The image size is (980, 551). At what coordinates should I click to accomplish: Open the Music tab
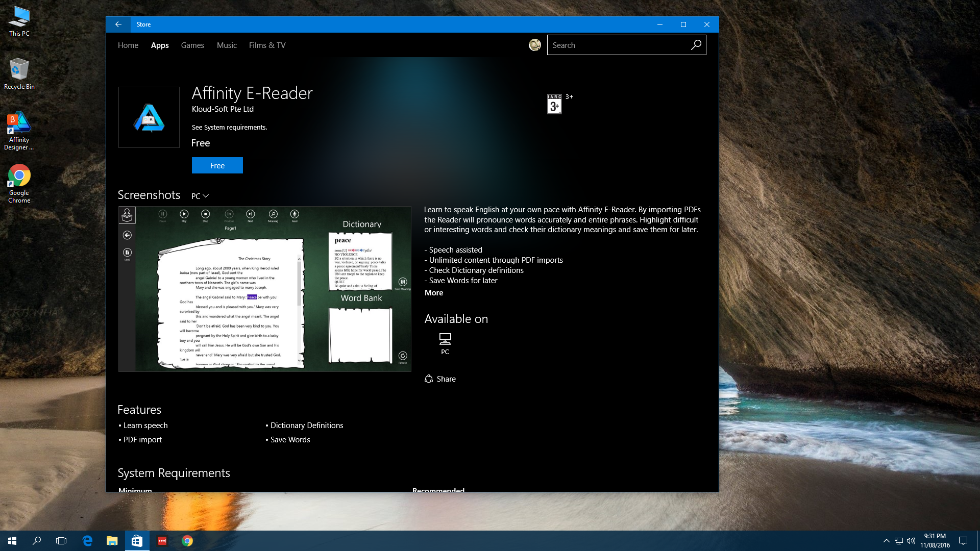(227, 45)
